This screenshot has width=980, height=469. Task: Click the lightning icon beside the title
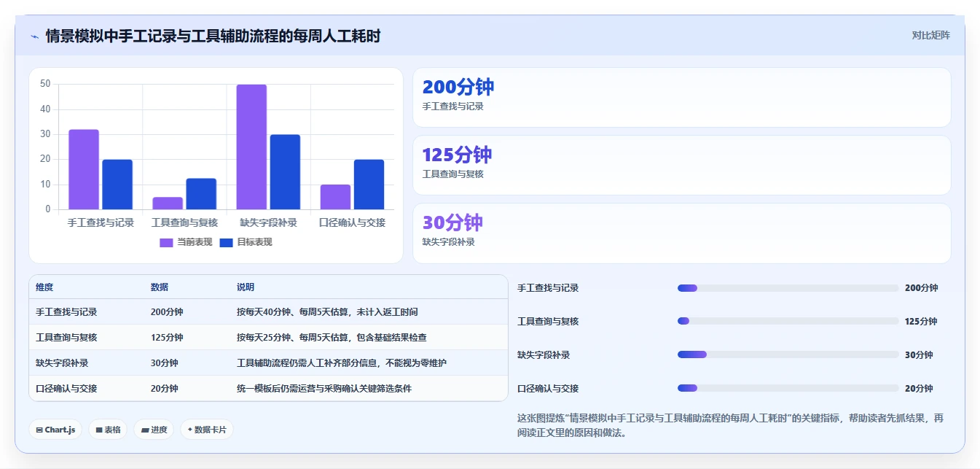34,36
